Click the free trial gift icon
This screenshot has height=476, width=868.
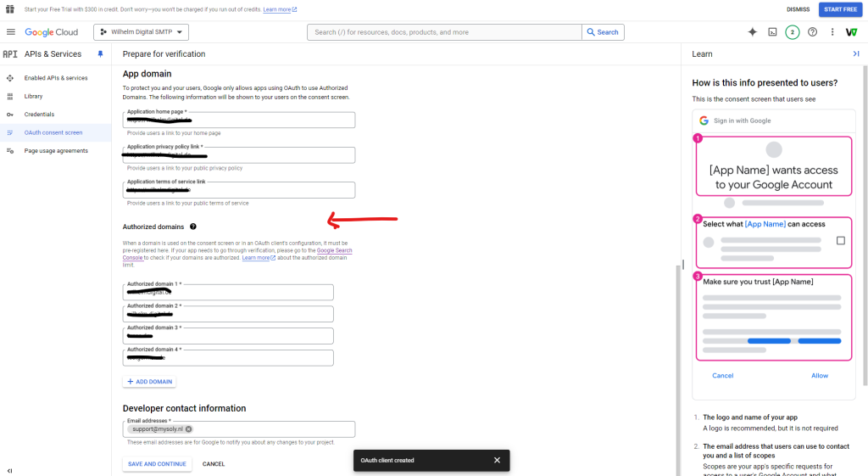point(10,9)
